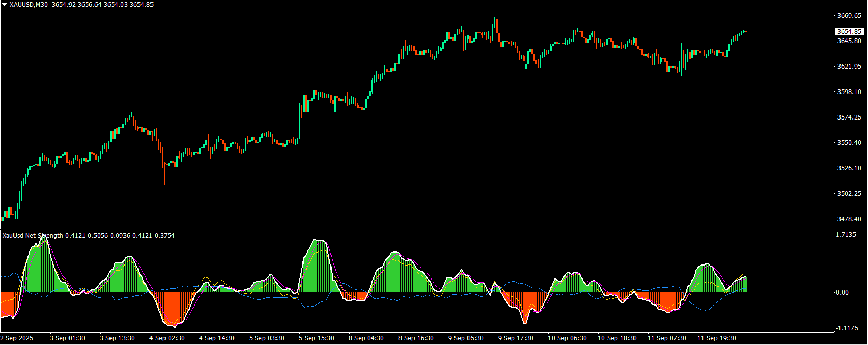Click the 3 Sep 13:30 time label
This screenshot has width=868, height=345.
click(x=117, y=338)
